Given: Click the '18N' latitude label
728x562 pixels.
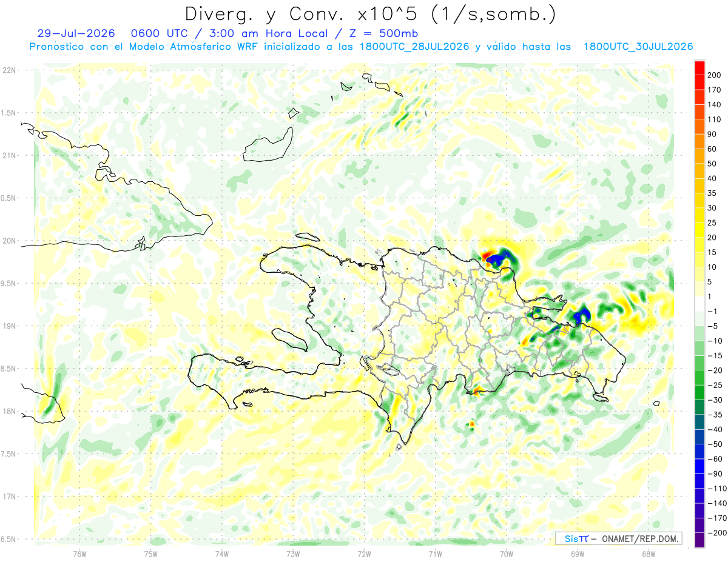Looking at the screenshot, I should pos(8,411).
